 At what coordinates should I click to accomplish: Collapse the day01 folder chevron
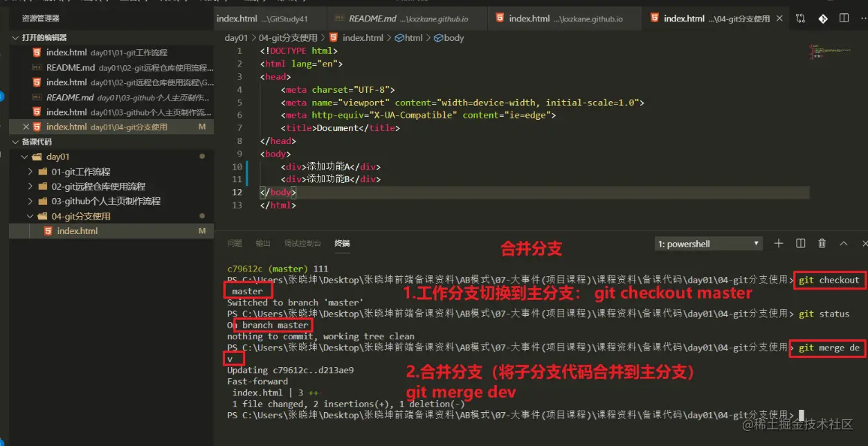tap(25, 157)
